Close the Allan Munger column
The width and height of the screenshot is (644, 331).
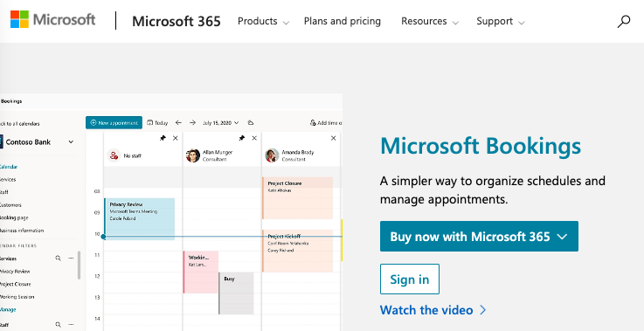click(x=254, y=138)
